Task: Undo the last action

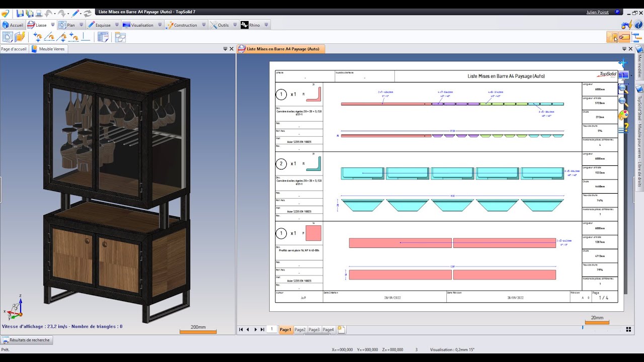Action: [x=49, y=13]
